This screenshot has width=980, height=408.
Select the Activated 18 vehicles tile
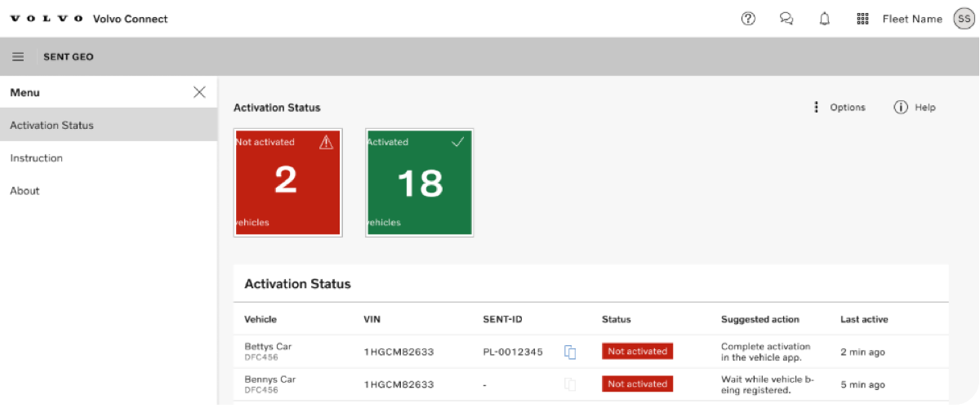tap(420, 183)
